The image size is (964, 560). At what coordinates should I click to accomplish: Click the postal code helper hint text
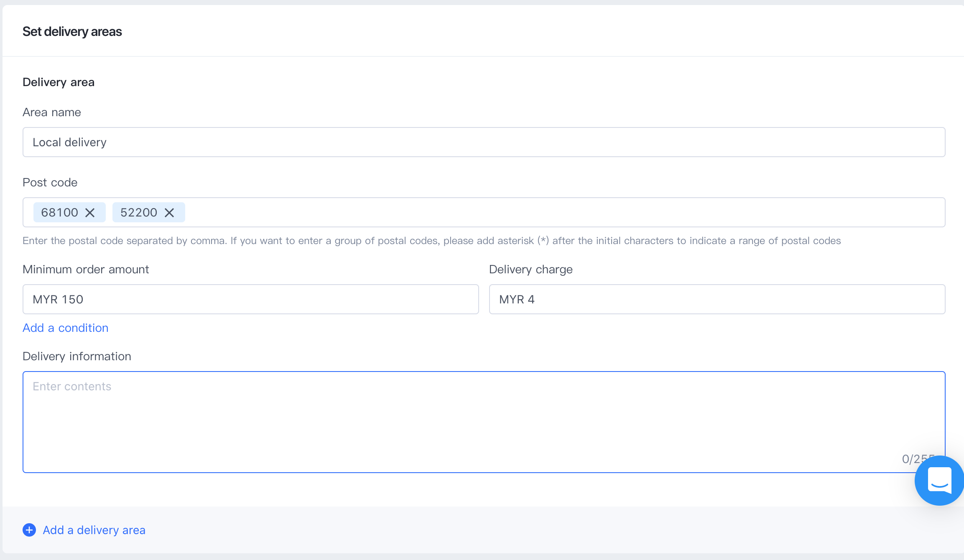click(x=431, y=241)
